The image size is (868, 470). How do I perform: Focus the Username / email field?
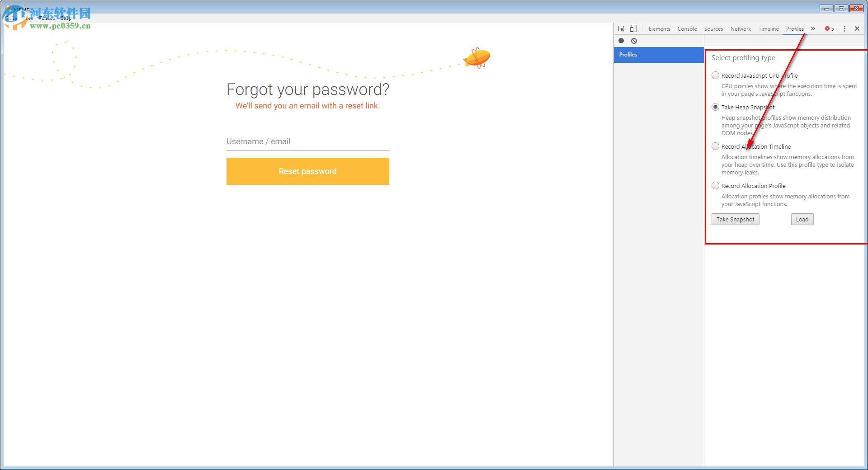[307, 142]
